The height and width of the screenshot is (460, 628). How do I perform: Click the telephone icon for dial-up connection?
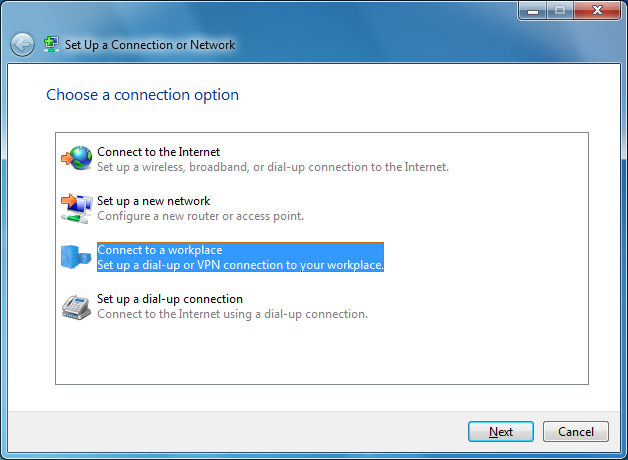point(76,306)
